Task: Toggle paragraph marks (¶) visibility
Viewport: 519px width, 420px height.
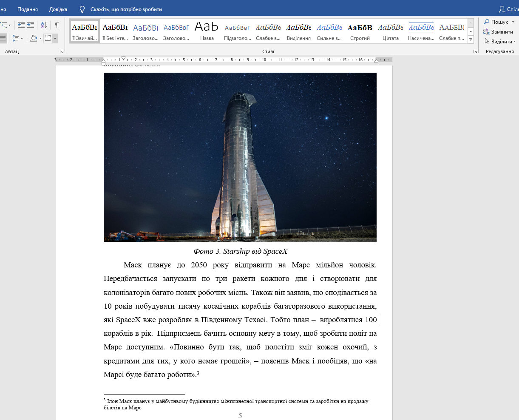Action: pyautogui.click(x=57, y=25)
